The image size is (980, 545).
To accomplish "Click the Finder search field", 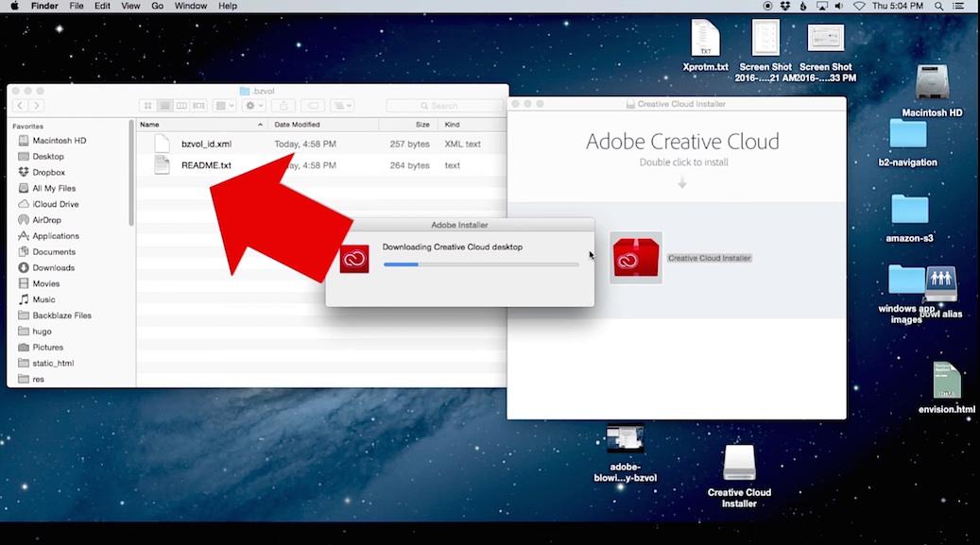I will pyautogui.click(x=444, y=106).
